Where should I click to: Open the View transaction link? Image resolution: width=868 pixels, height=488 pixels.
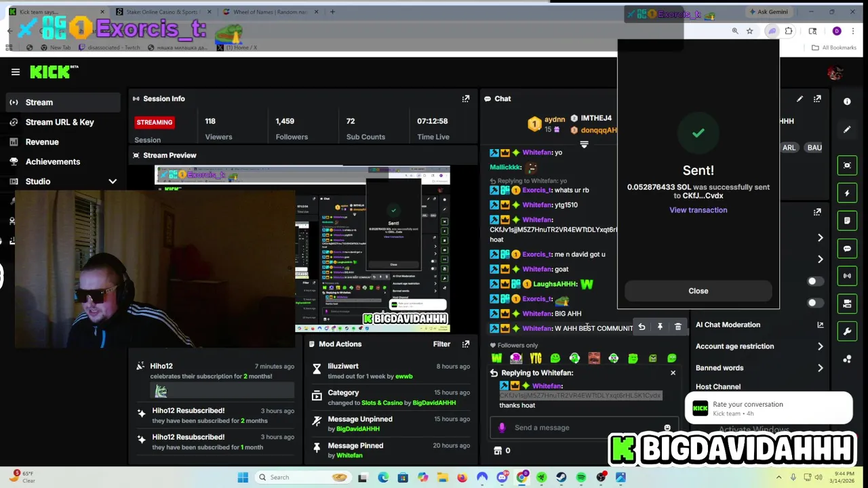[698, 210]
